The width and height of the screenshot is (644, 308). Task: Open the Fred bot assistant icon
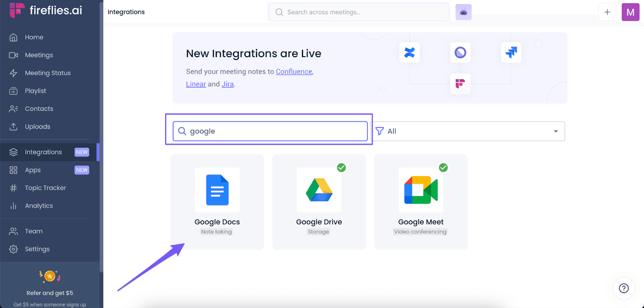[x=463, y=12]
